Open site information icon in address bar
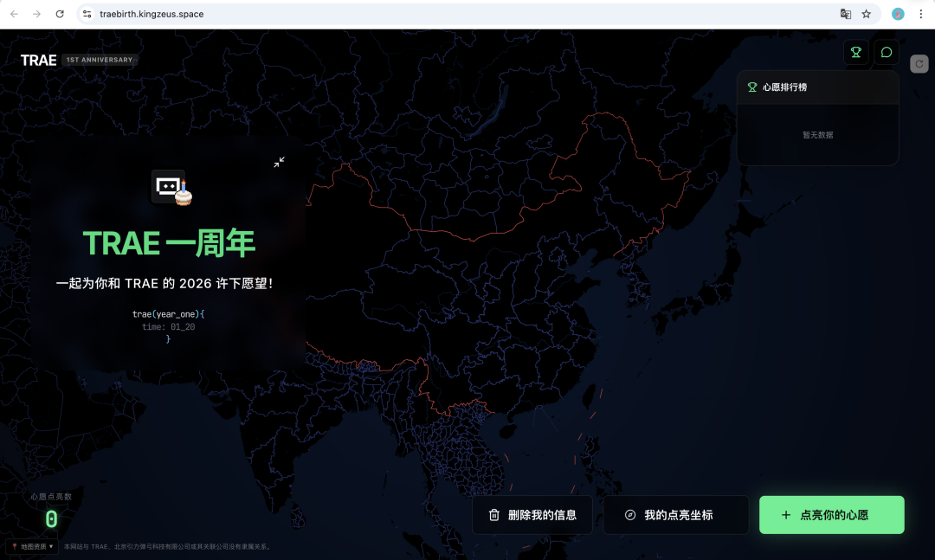 pos(87,14)
